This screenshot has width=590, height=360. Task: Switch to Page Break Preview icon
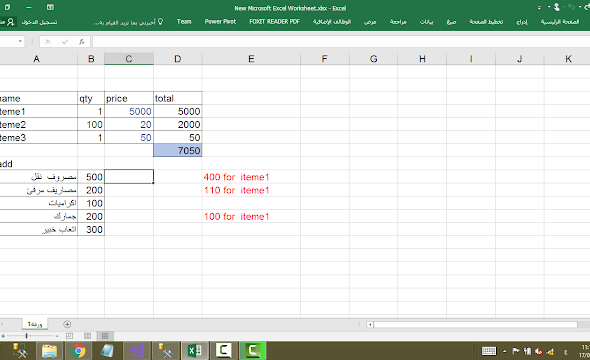(x=70, y=336)
